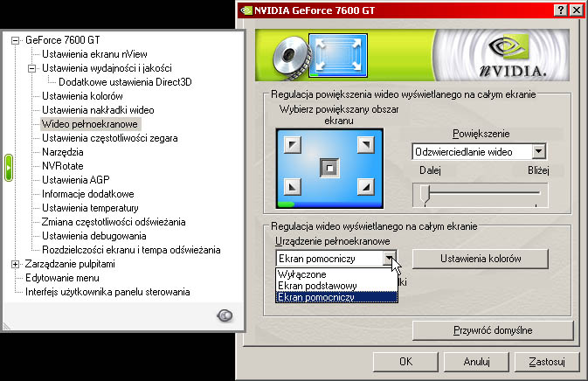The height and width of the screenshot is (381, 588).
Task: Choose Wyłączone from the device list
Action: (336, 274)
